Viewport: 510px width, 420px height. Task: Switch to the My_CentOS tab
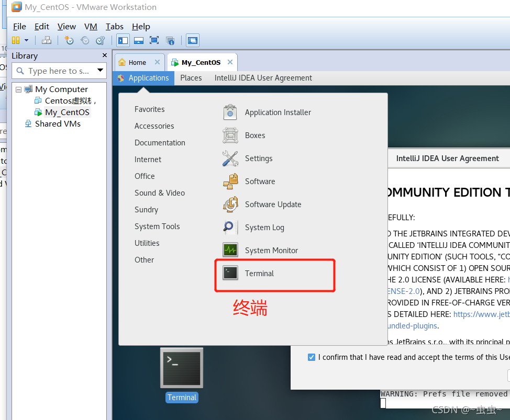(201, 62)
